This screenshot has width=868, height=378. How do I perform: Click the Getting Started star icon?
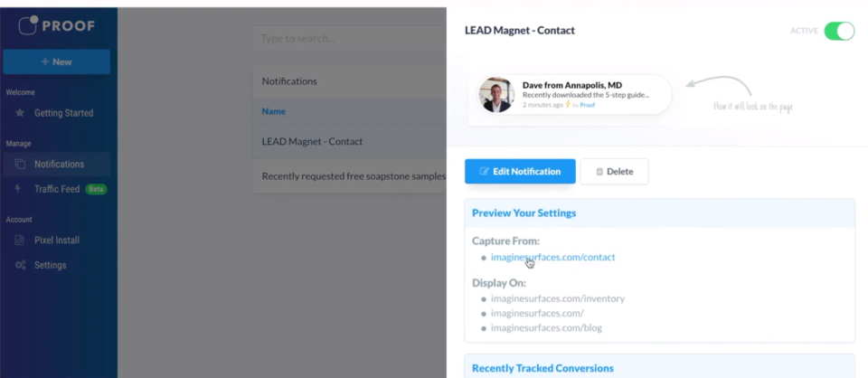pos(20,113)
